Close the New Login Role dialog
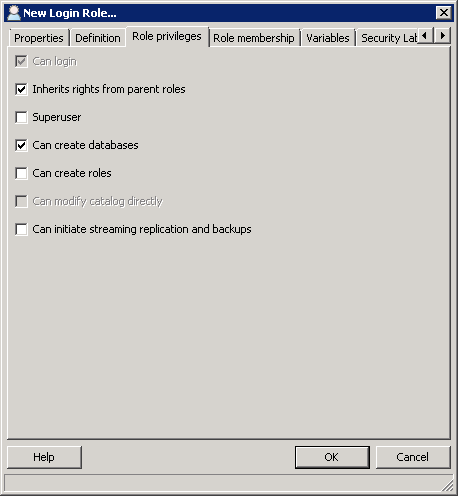Viewport: 458px width, 496px height. coord(444,13)
